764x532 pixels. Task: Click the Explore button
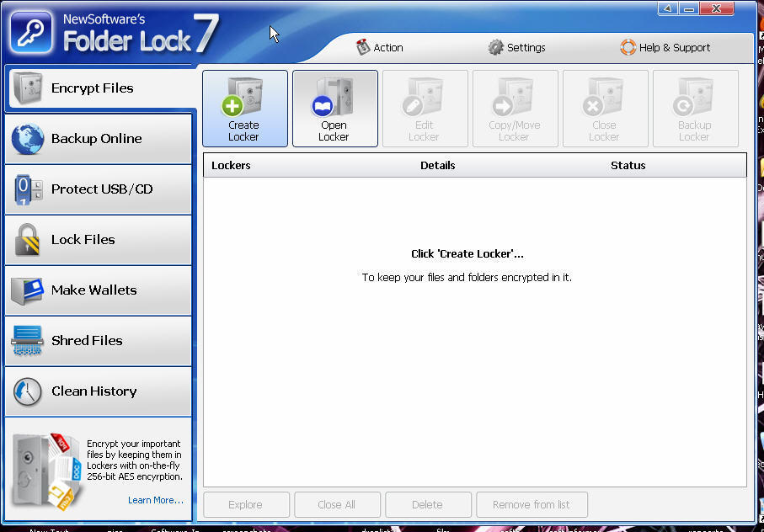point(246,504)
